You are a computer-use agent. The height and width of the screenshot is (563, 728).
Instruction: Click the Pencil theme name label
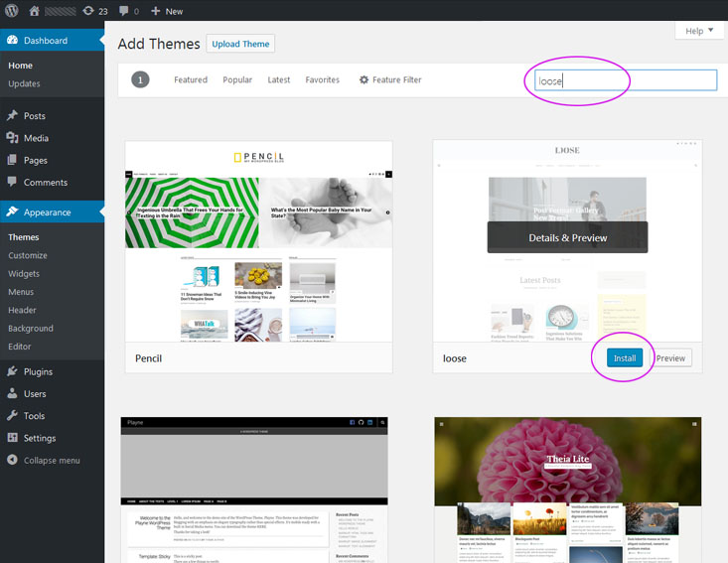[x=149, y=358]
